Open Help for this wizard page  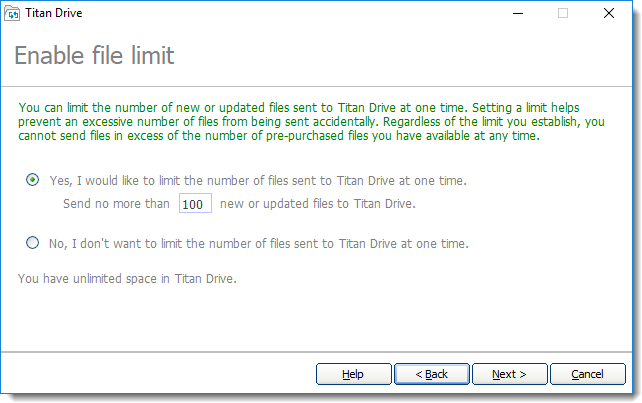coord(353,374)
